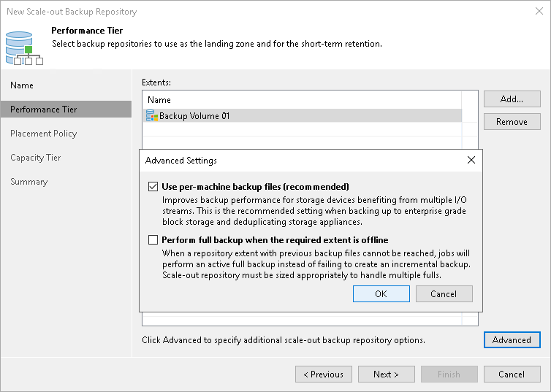Click the Backup Volume 01 extent icon

pos(152,115)
